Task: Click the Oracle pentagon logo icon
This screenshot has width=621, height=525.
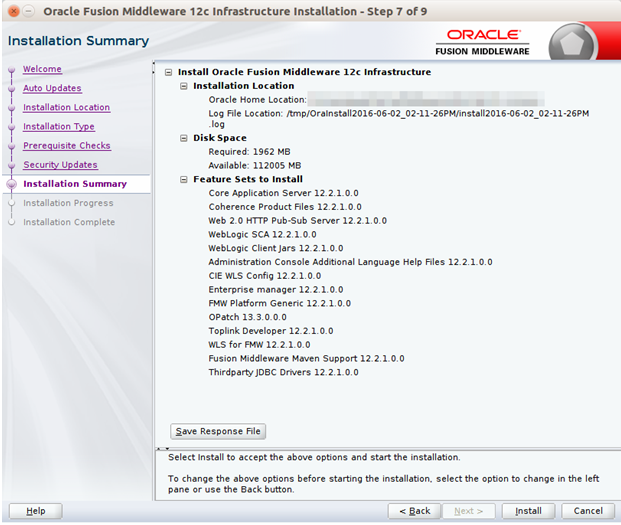Action: point(571,43)
